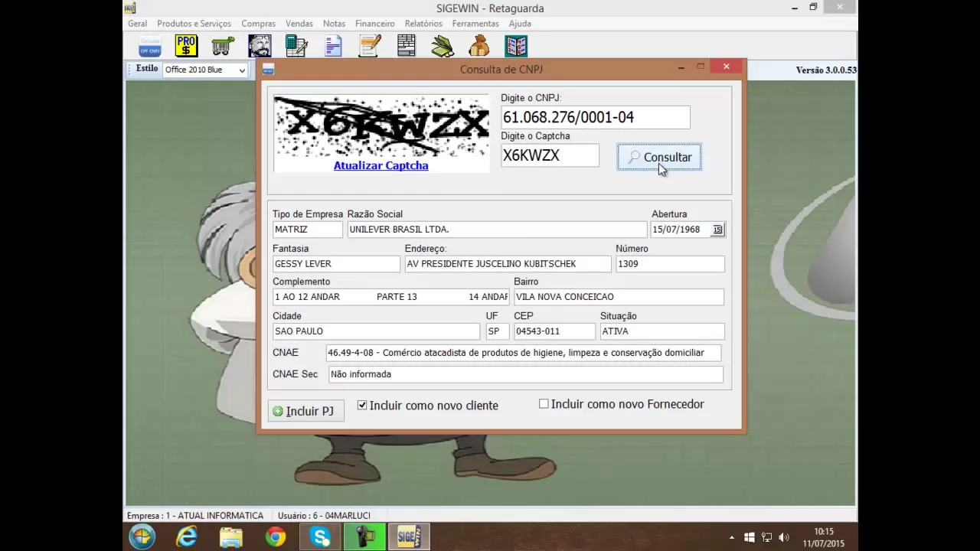Click the Complemento field
Image resolution: width=980 pixels, height=551 pixels.
coord(390,297)
